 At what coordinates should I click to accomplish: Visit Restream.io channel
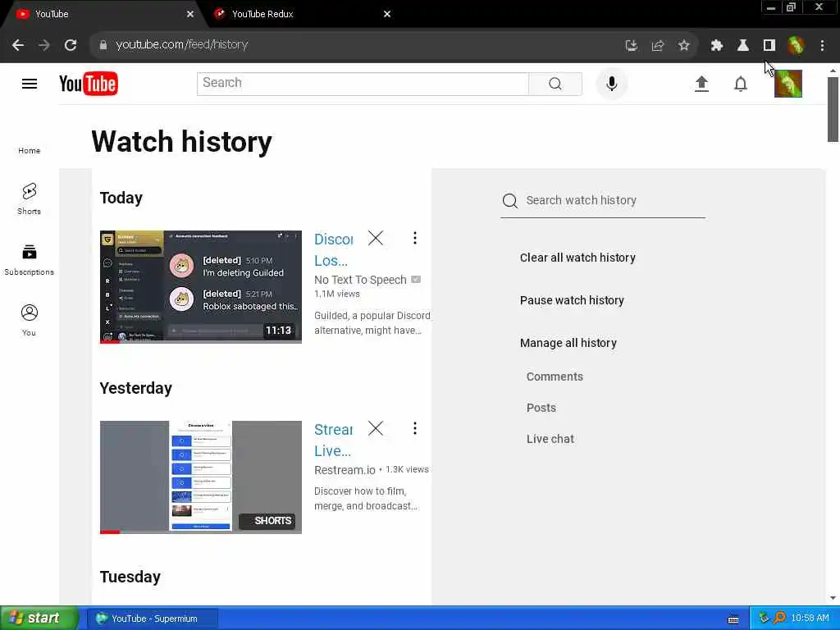tap(345, 470)
